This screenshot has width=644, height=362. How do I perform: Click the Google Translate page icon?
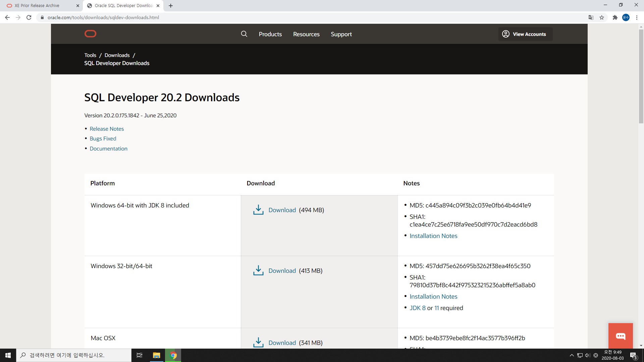[x=591, y=17]
